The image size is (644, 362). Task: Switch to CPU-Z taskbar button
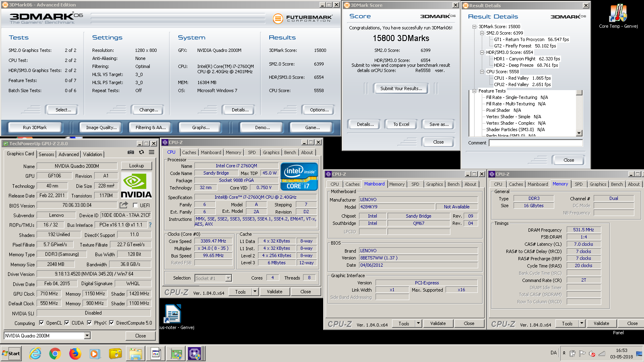(195, 354)
